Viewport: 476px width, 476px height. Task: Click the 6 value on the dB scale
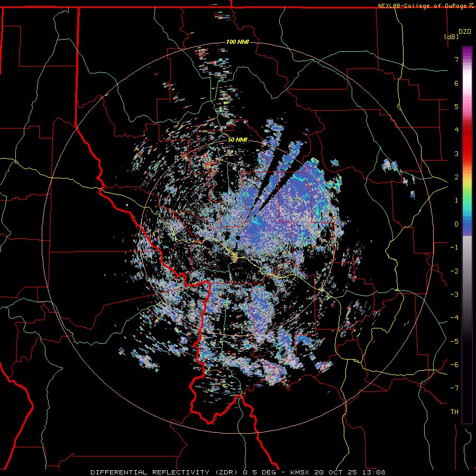456,83
